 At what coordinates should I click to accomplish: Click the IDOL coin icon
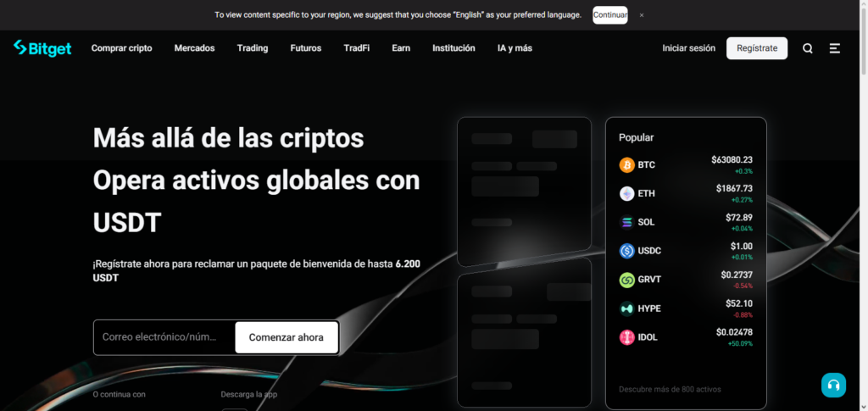pos(626,337)
